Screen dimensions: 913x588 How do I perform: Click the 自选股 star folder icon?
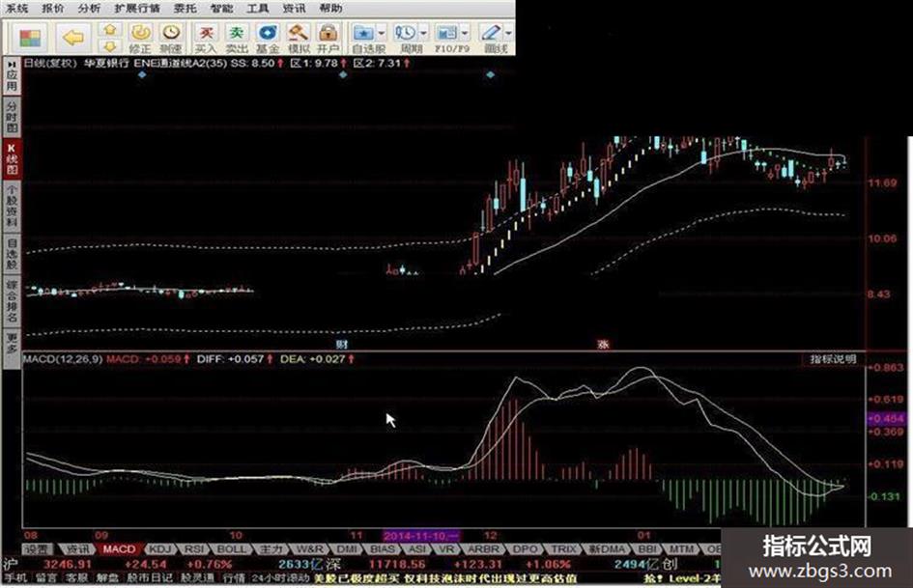pos(364,33)
